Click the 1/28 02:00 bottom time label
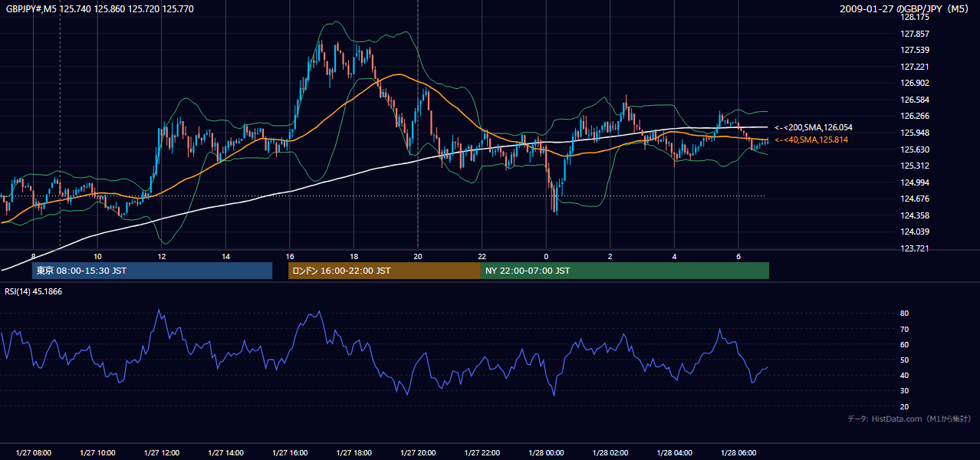 point(610,453)
